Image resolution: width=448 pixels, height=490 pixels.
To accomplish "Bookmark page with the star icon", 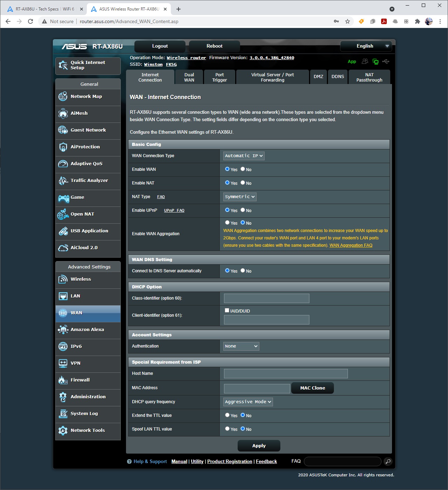I will 348,21.
